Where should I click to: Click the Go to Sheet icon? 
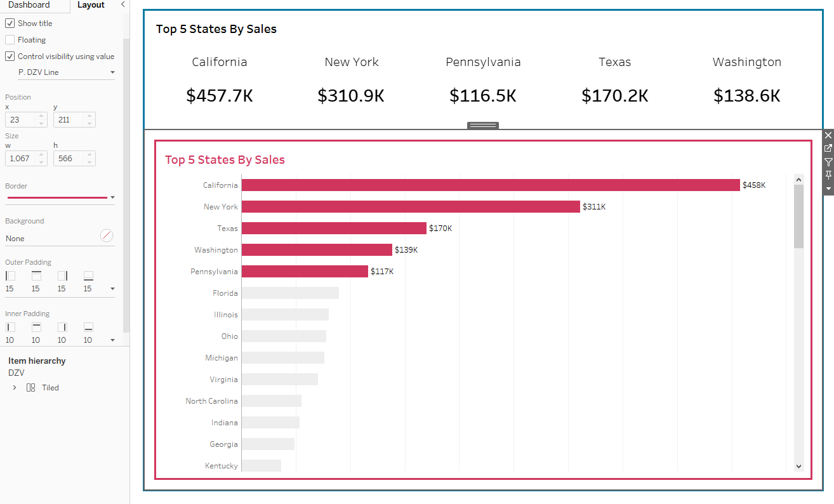click(x=828, y=148)
